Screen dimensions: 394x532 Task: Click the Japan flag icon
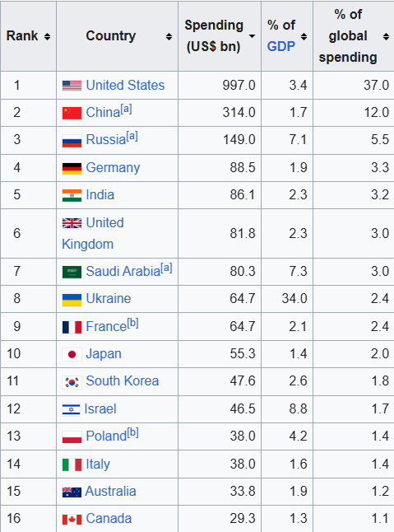pos(72,355)
